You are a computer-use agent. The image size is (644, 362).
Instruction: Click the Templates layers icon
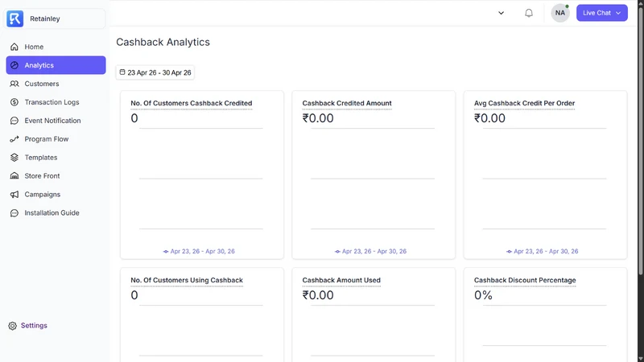click(x=14, y=157)
